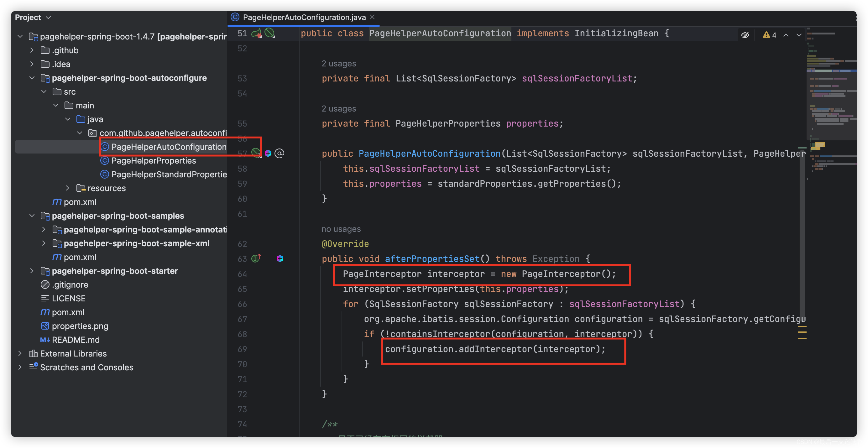Close the PageHelperAutoConfiguration.java tab

click(372, 17)
